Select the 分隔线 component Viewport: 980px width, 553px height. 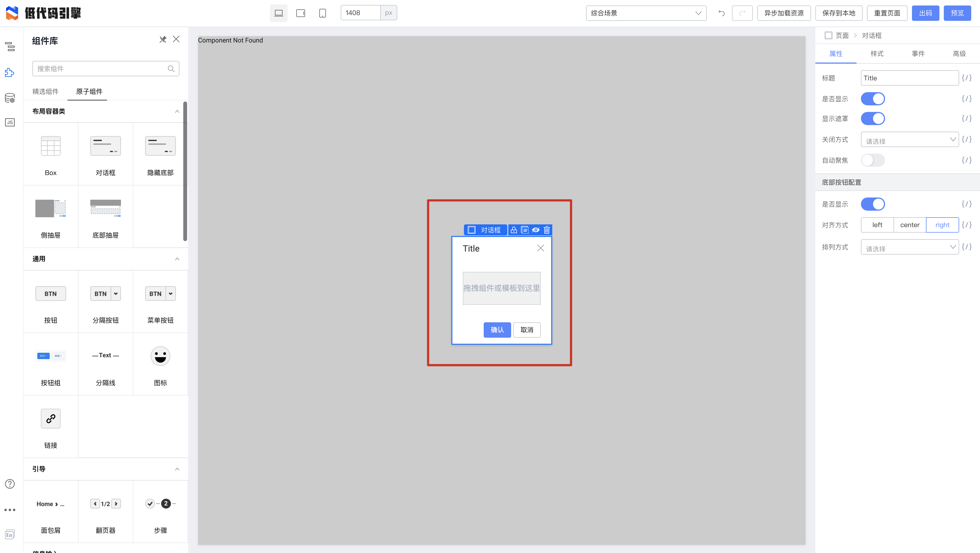(x=105, y=364)
